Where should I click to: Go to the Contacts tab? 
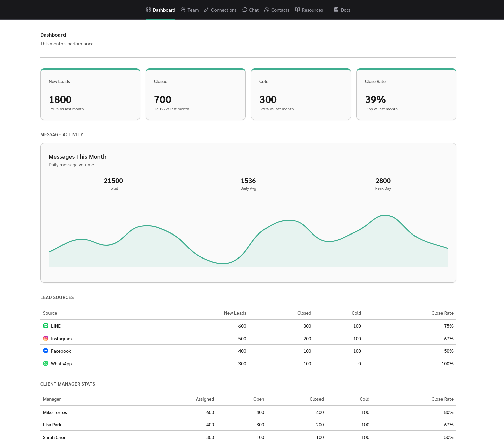(x=277, y=10)
